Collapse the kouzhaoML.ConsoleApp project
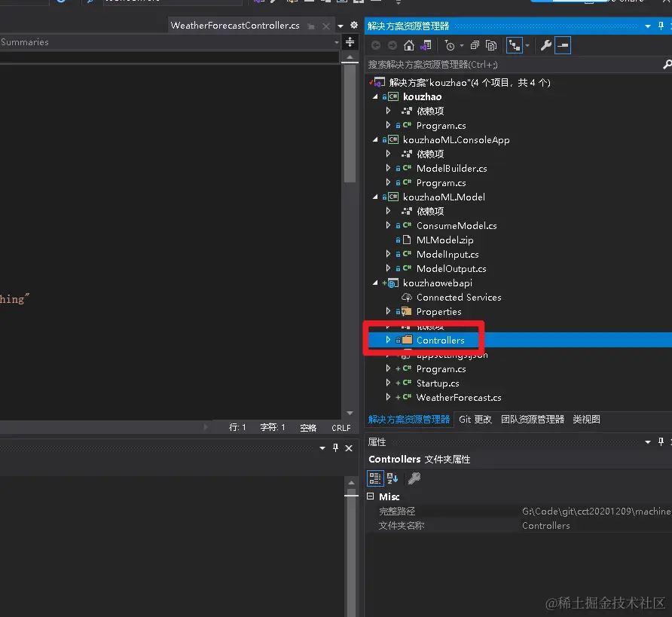 point(375,139)
